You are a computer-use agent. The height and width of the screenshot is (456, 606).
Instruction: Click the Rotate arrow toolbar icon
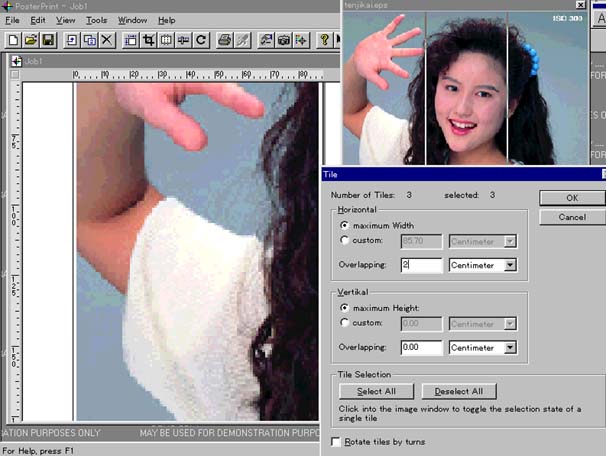point(201,40)
